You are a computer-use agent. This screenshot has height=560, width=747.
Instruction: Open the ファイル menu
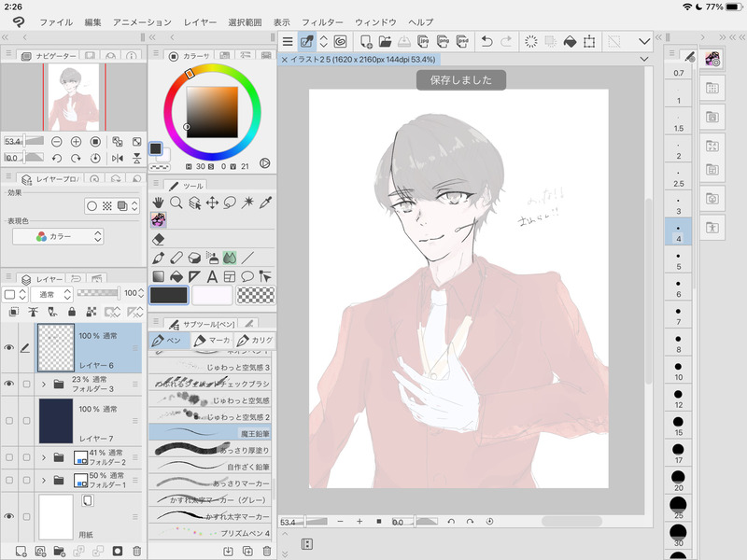click(56, 22)
